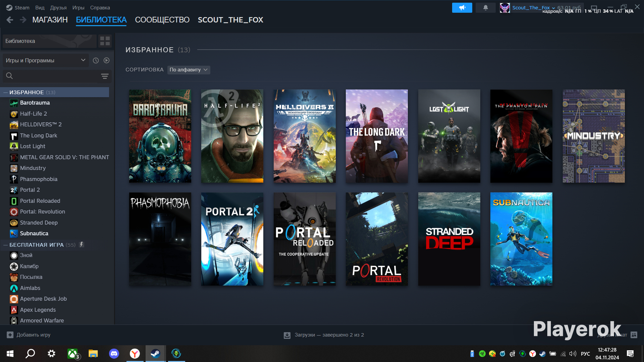644x362 pixels.
Task: Open friends and chat icon
Action: (x=634, y=335)
